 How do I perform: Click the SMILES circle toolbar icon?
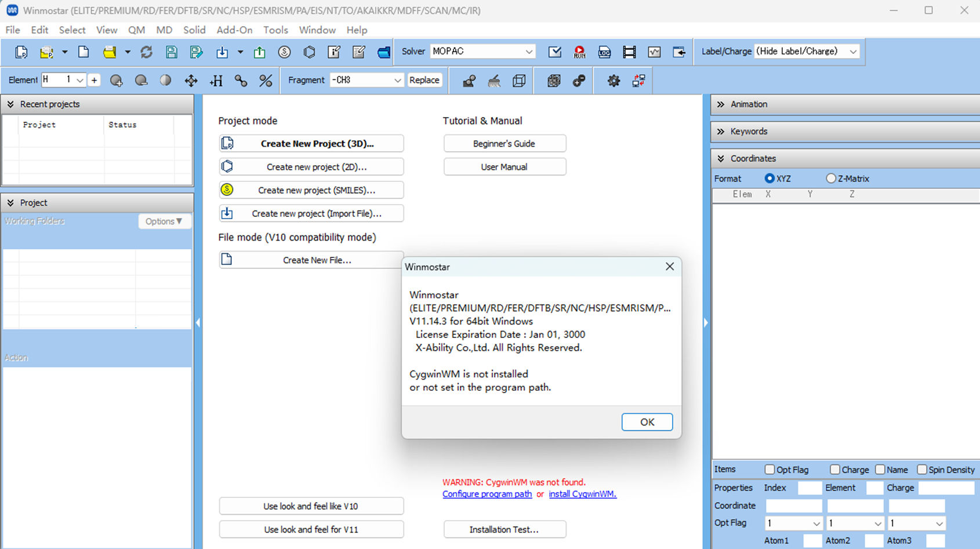point(284,52)
